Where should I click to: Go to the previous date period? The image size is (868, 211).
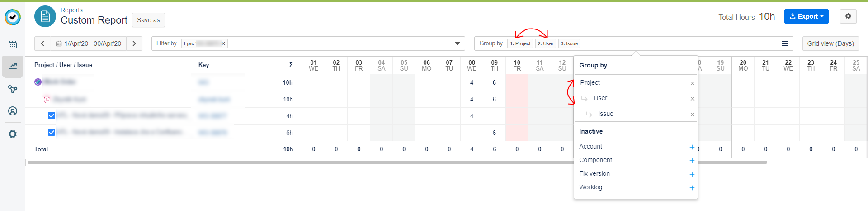42,43
